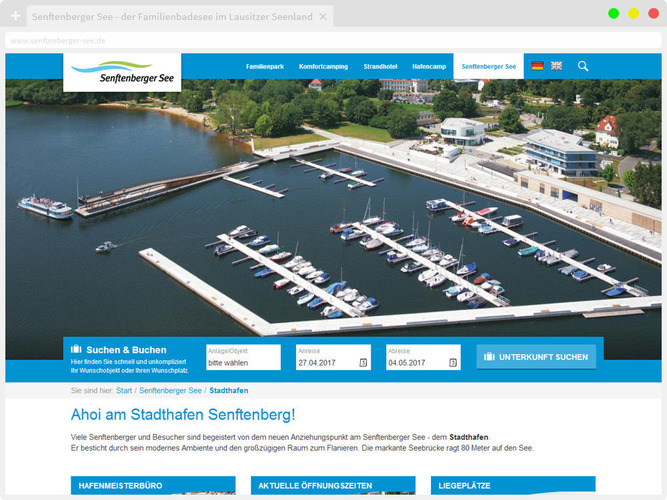
Task: Click the Anreise calendar icon
Action: (x=363, y=363)
